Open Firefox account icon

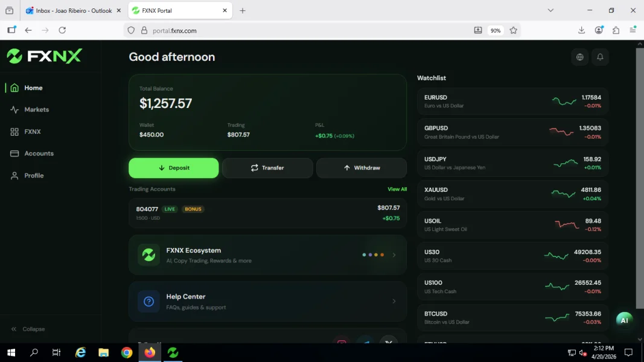coord(599,30)
